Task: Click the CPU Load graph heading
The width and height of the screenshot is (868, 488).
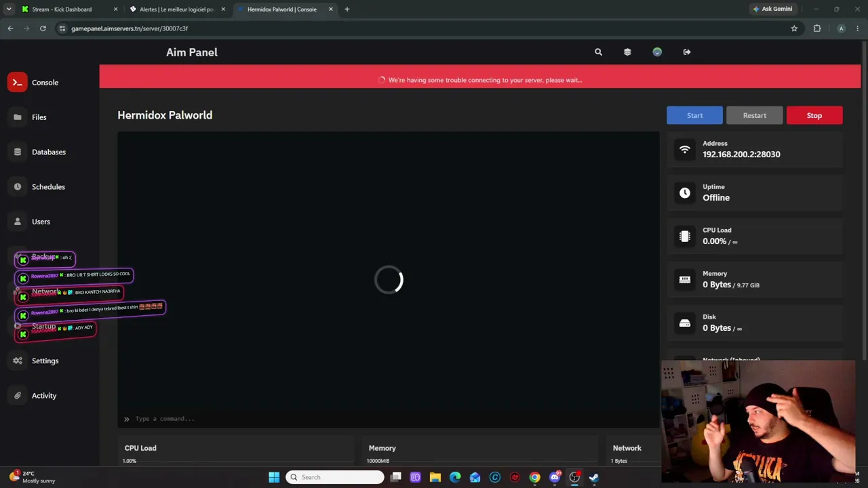Action: tap(140, 448)
